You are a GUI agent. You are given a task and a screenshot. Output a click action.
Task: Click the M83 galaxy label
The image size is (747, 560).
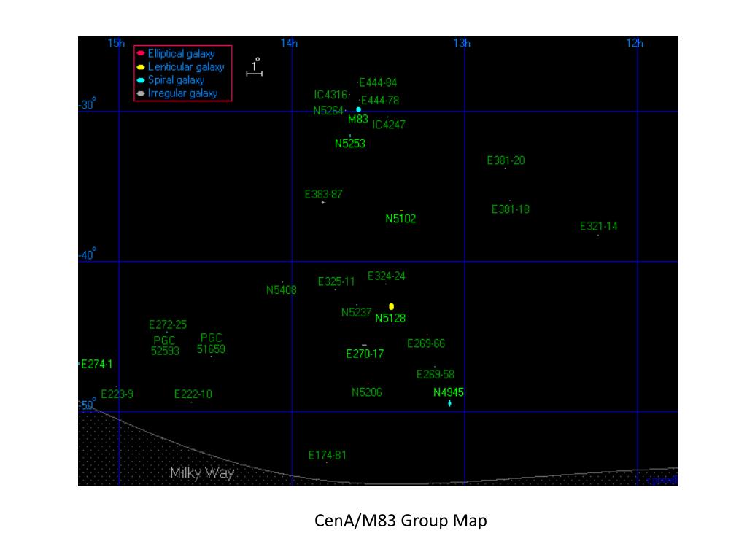click(x=357, y=119)
